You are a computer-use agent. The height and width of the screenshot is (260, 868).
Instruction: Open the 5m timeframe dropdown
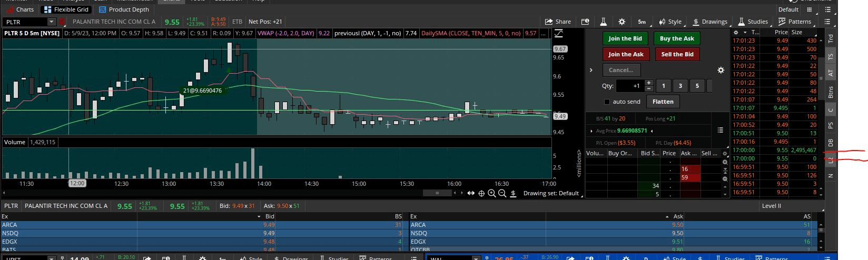coord(642,22)
